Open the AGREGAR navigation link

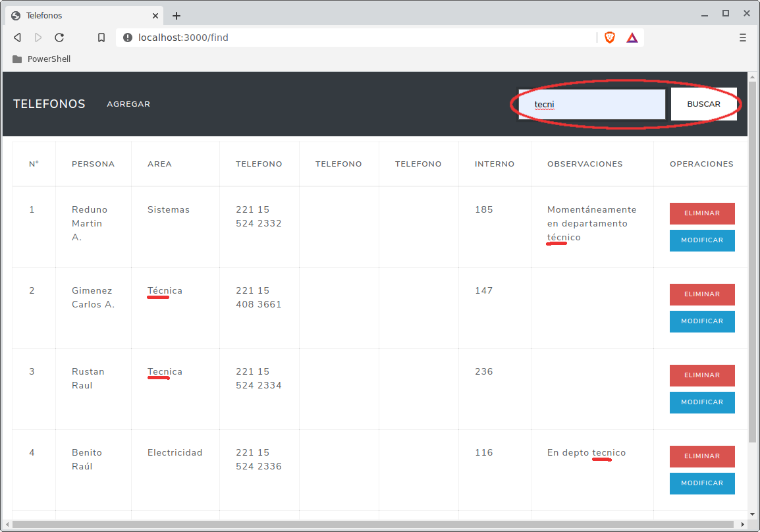[128, 104]
